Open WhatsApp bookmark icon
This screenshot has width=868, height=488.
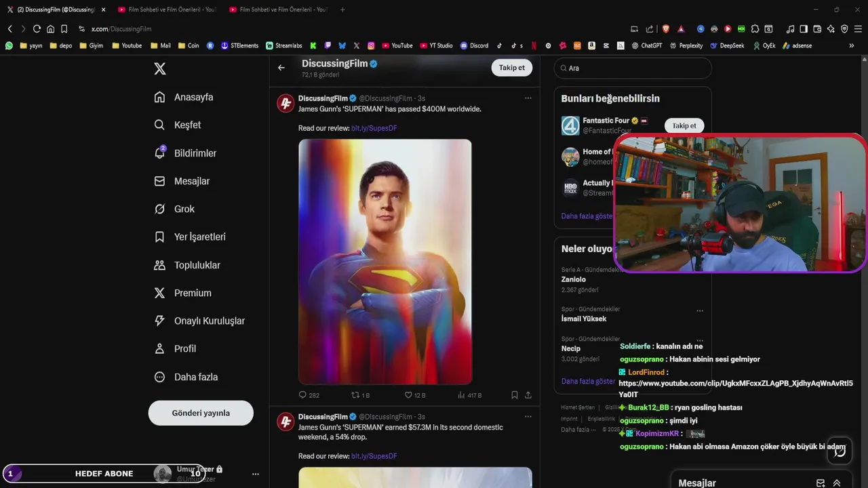tap(9, 45)
